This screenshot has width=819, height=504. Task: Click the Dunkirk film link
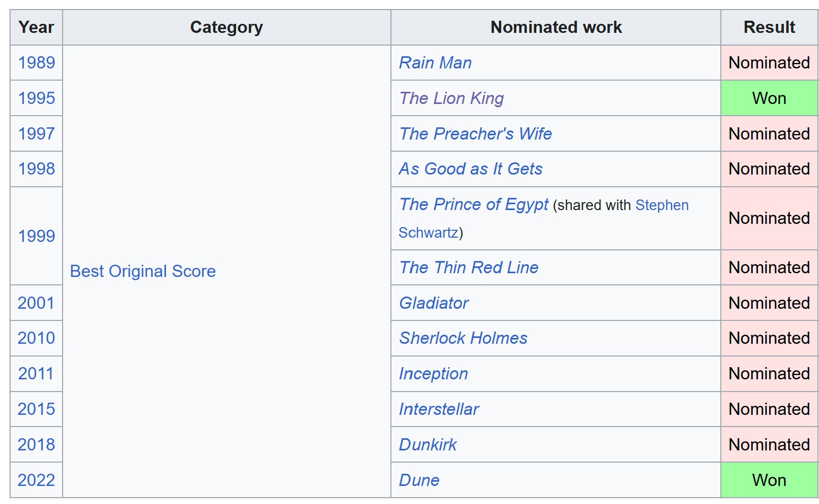(x=428, y=445)
